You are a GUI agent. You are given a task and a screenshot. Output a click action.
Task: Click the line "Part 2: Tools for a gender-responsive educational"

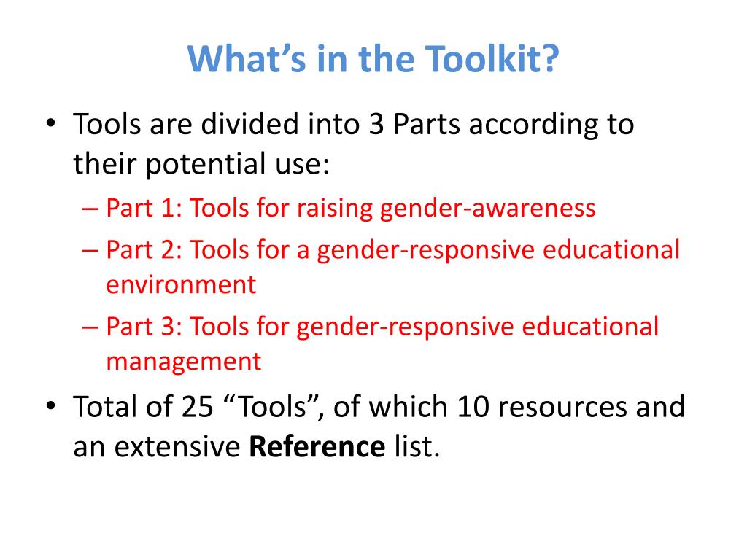click(x=392, y=251)
